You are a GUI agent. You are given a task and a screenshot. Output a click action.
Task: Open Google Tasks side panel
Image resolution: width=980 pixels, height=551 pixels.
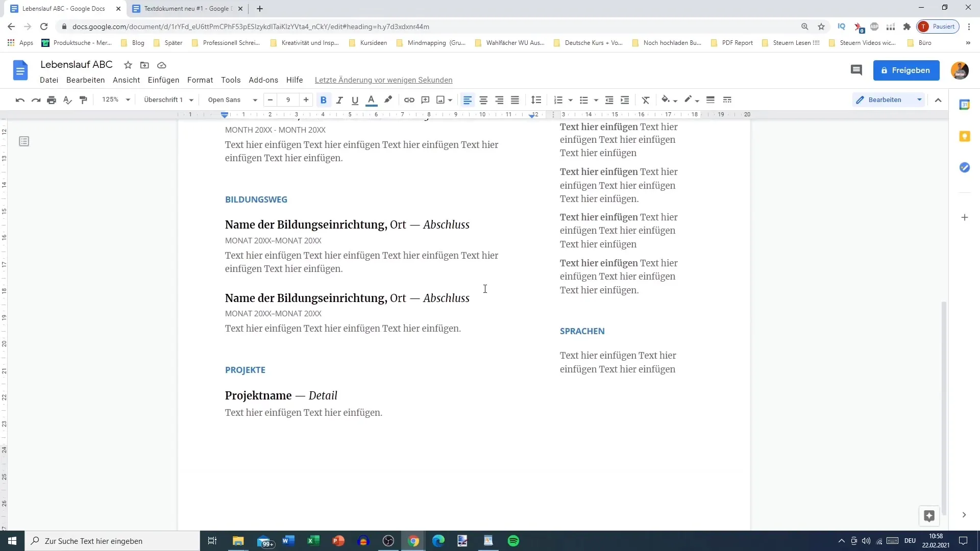point(965,167)
